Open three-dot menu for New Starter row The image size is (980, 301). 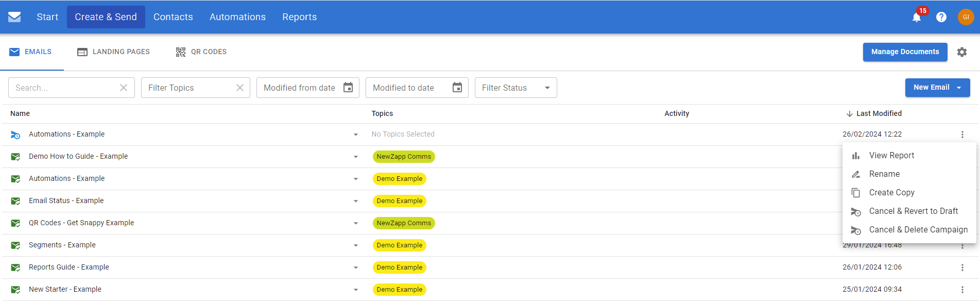pos(962,290)
